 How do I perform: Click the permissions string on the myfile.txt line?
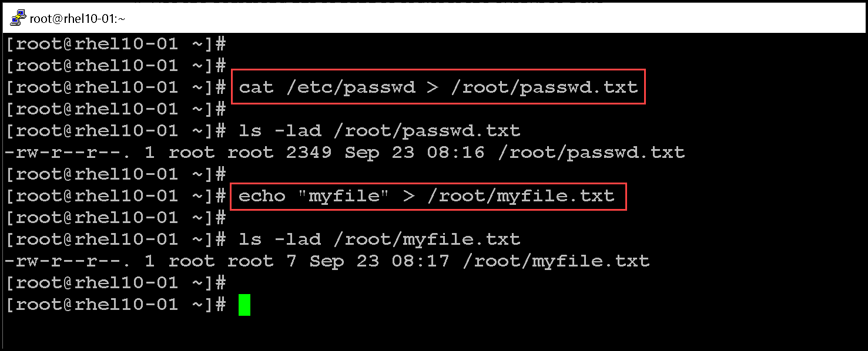tap(68, 261)
